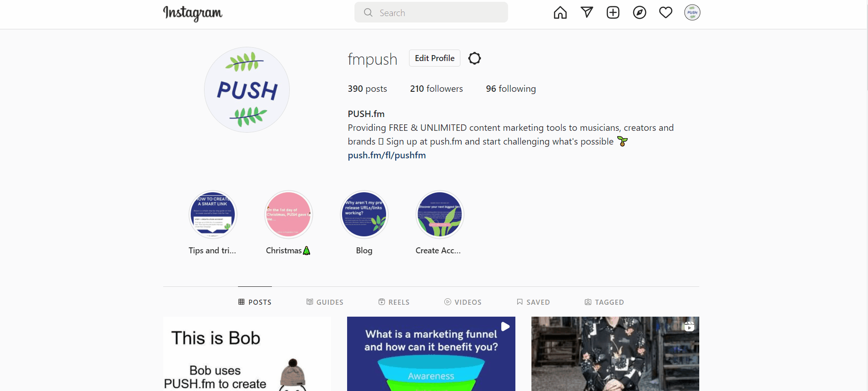Click the Instagram logo
Image resolution: width=868 pixels, height=391 pixels.
193,13
